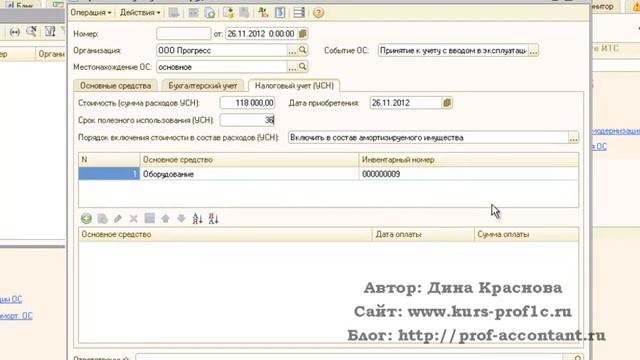Open Порядок включения стоимости selection ellipsis button
This screenshot has width=640, height=360.
pos(573,138)
